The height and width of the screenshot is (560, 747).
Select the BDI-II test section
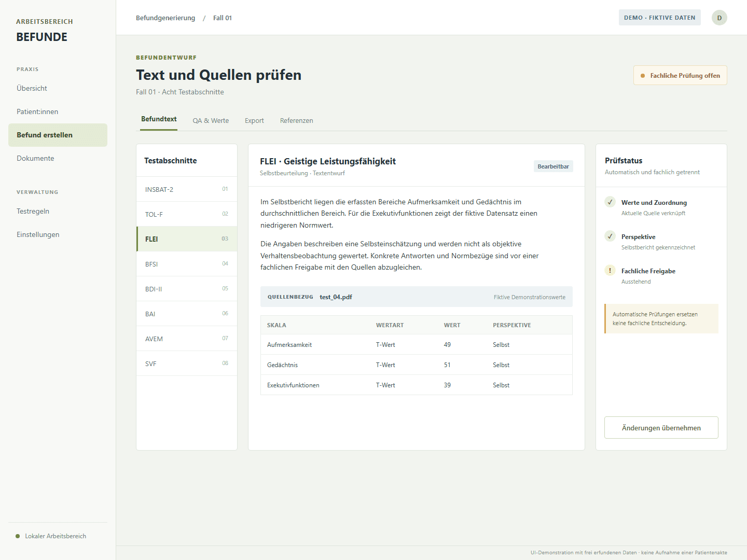tap(187, 289)
